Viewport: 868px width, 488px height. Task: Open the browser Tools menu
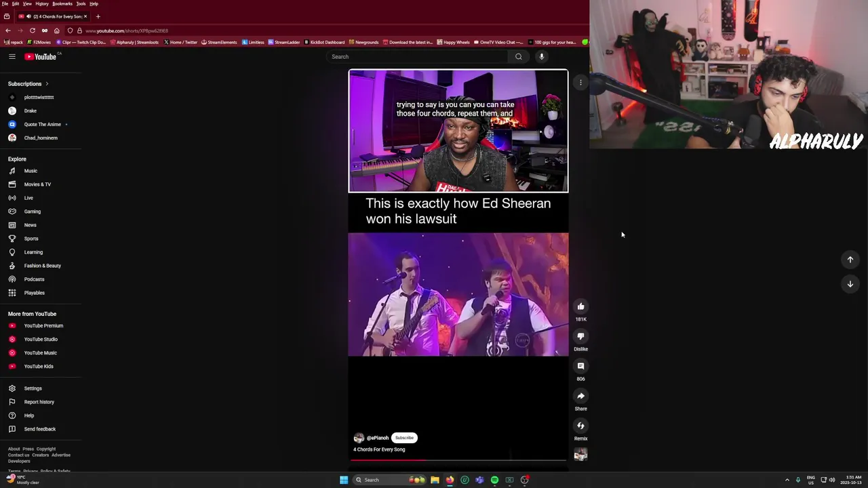pos(81,3)
